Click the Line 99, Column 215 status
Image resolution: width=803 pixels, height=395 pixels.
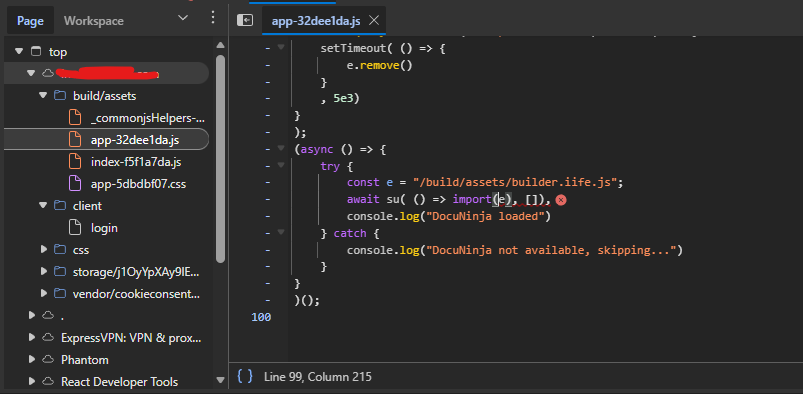pos(318,377)
